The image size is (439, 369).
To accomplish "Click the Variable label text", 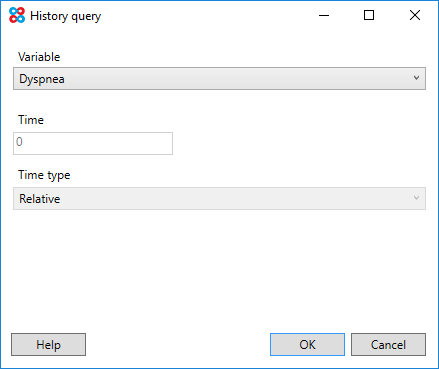I will [39, 57].
